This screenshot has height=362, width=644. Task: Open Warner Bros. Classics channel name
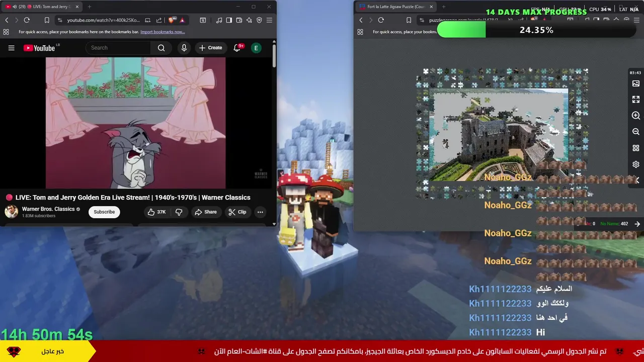[x=48, y=209]
